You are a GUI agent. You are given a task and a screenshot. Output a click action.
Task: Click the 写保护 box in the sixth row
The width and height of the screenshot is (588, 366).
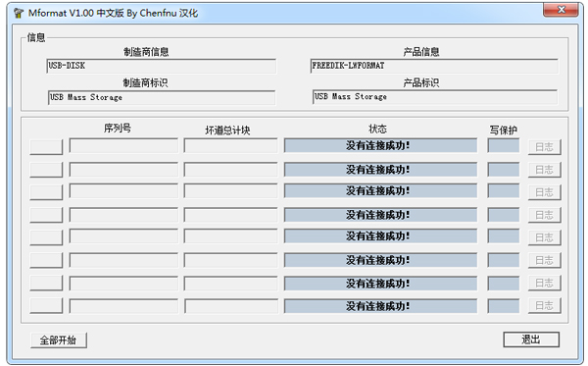(x=504, y=260)
